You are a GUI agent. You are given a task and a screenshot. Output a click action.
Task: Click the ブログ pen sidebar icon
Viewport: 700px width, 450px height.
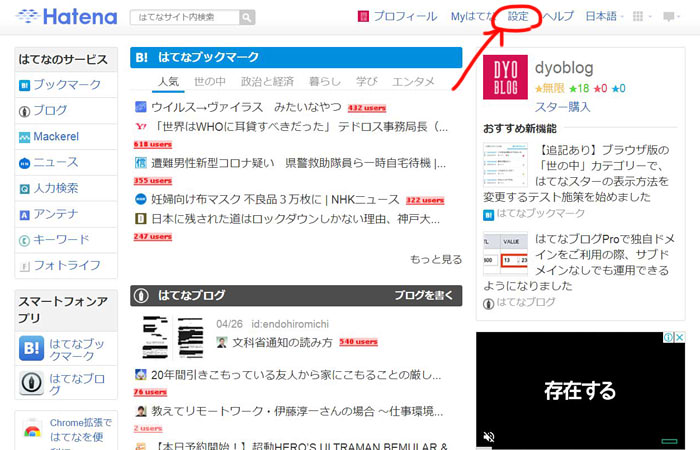[24, 111]
